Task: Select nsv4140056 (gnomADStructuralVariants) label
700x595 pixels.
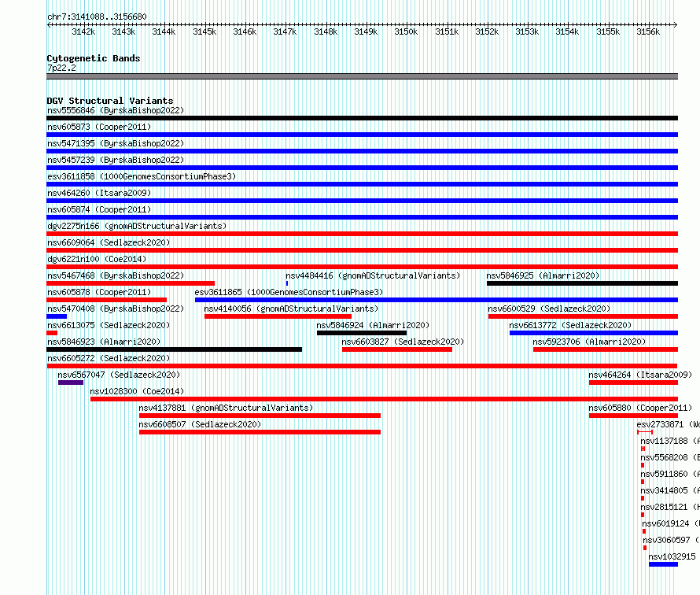Action: (291, 309)
